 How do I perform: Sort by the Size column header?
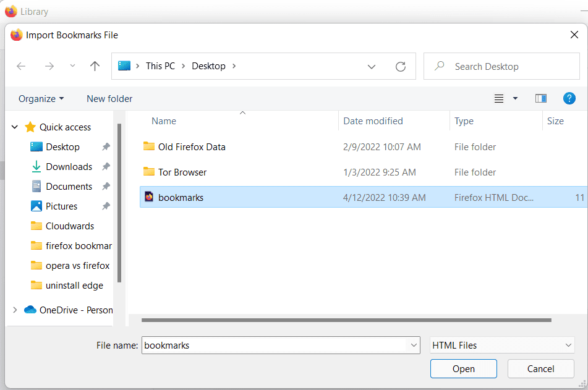pos(555,121)
